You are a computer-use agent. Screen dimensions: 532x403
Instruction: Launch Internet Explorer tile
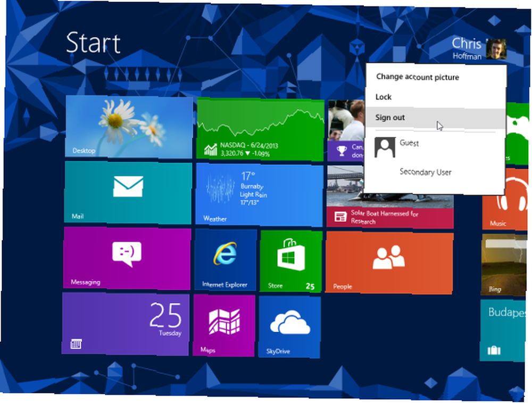coord(226,260)
